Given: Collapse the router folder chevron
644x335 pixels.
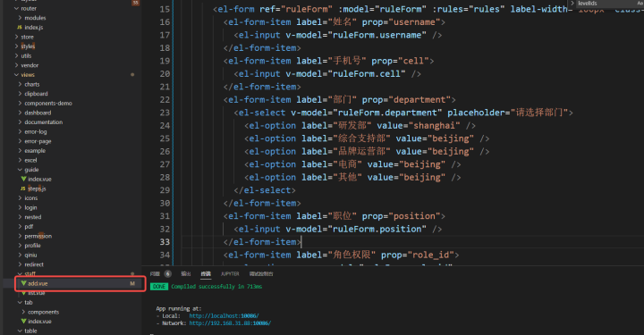Looking at the screenshot, I should click(16, 8).
